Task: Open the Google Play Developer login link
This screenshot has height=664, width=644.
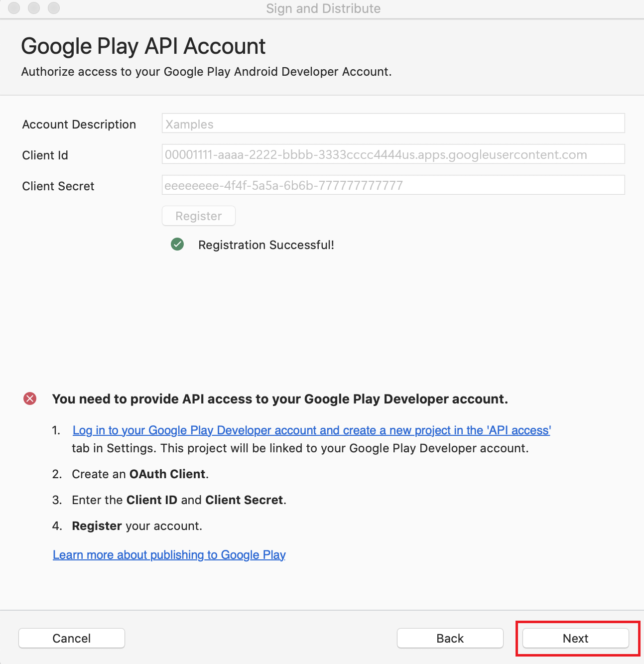Action: coord(311,430)
